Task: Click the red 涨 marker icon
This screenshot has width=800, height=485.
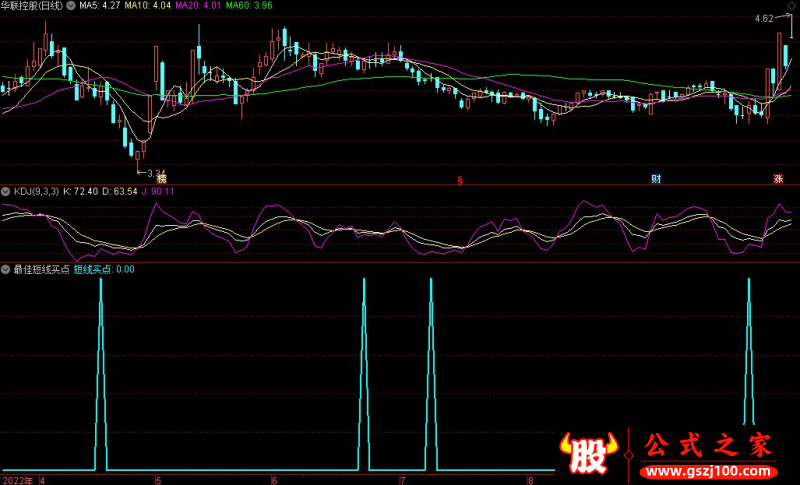Action: [777, 179]
